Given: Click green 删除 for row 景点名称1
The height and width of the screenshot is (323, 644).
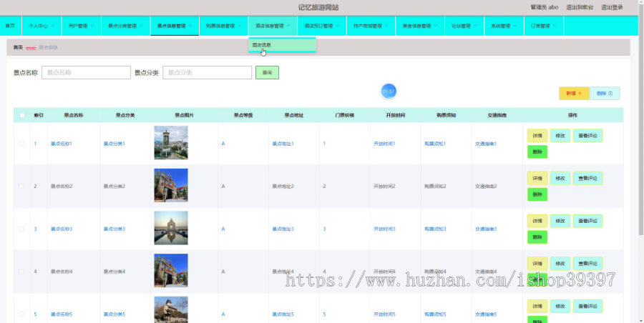Looking at the screenshot, I should (x=537, y=152).
